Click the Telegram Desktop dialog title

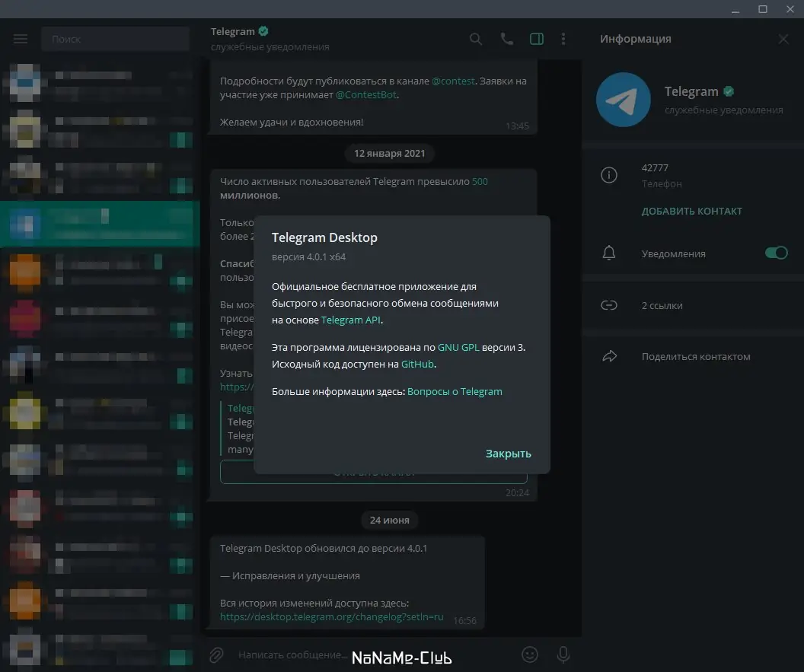324,238
